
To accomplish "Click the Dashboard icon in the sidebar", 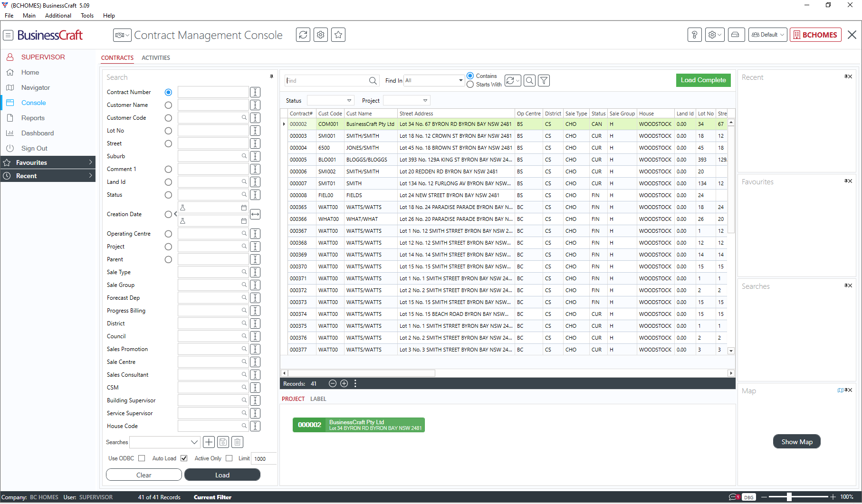I will point(10,133).
